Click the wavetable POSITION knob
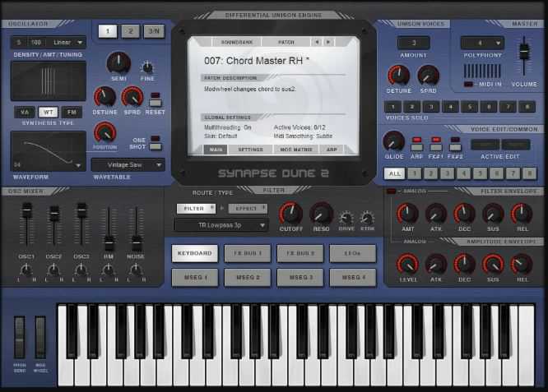548x392 pixels. [104, 132]
